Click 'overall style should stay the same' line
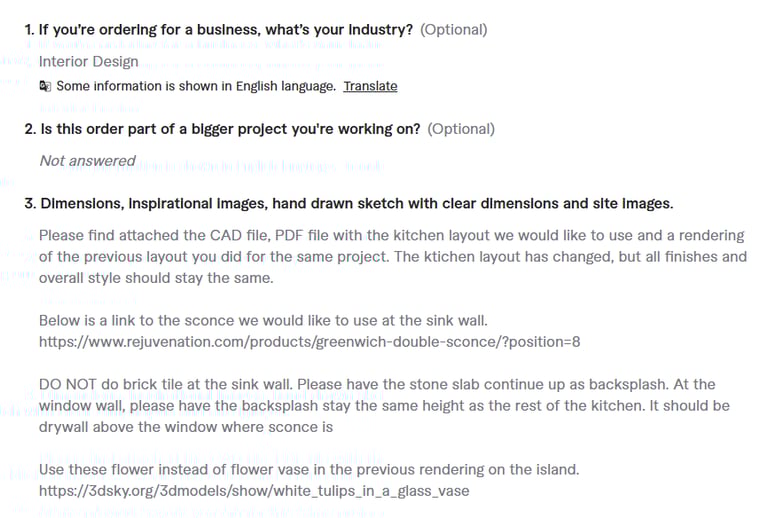 pos(156,278)
